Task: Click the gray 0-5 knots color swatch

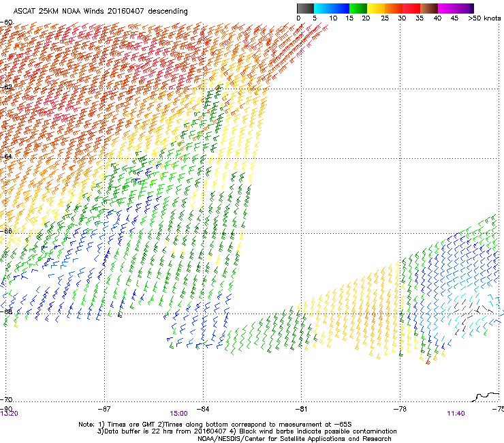Action: [x=305, y=8]
